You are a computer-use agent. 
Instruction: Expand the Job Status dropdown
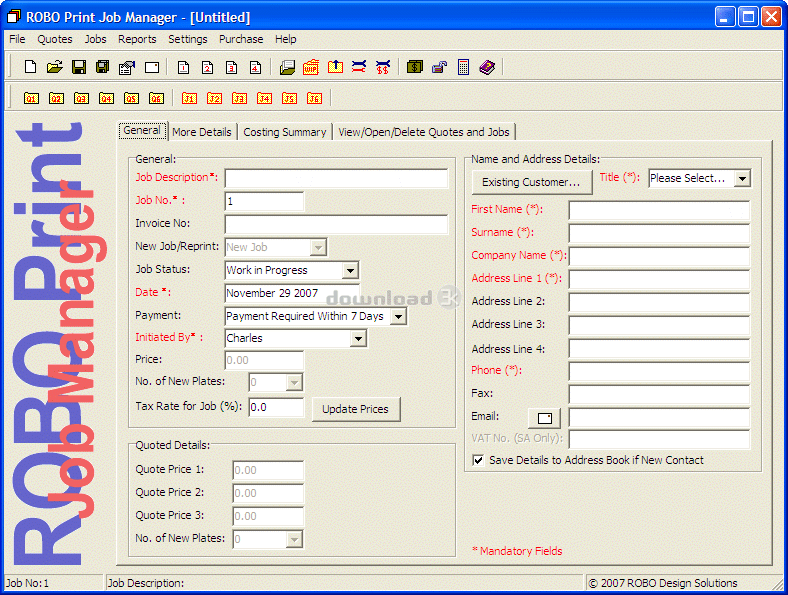(350, 270)
